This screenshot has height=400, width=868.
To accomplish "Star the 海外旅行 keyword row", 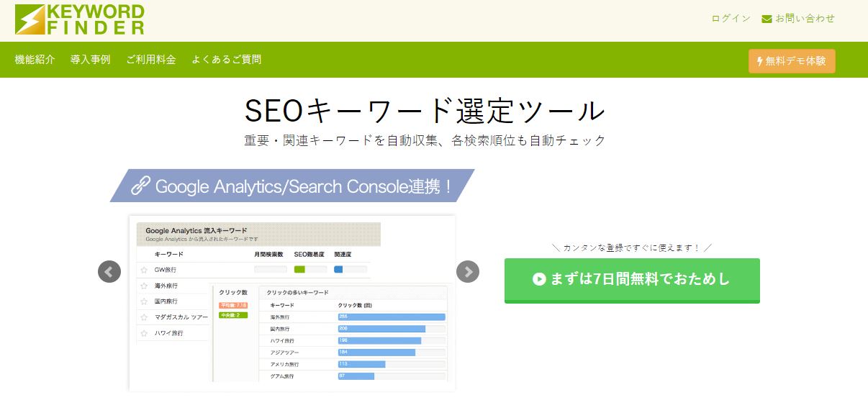I will coord(145,286).
